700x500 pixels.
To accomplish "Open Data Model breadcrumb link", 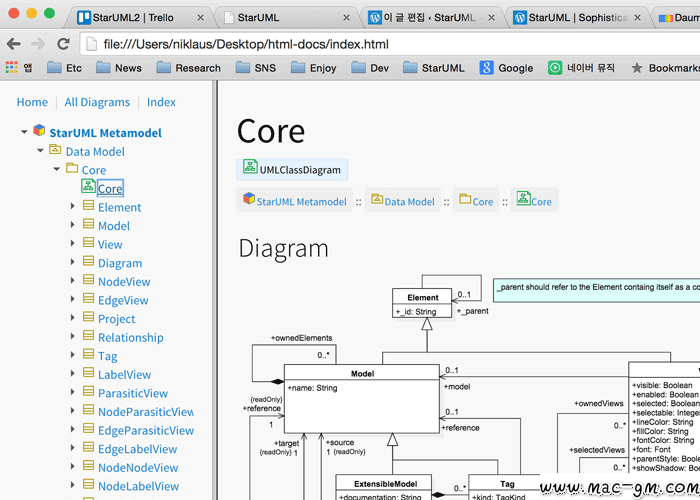I will click(409, 202).
